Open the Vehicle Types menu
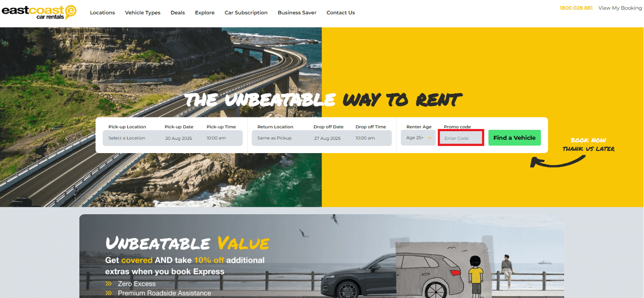The height and width of the screenshot is (298, 644). [143, 13]
